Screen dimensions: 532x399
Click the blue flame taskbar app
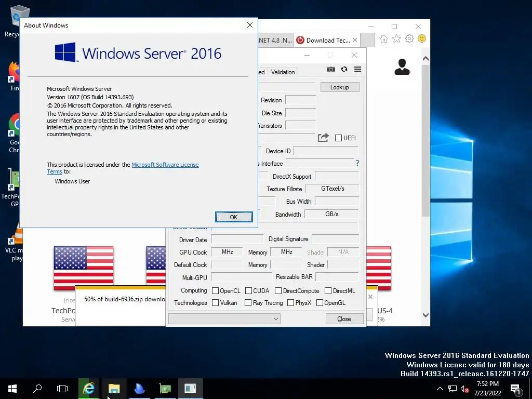click(x=139, y=389)
